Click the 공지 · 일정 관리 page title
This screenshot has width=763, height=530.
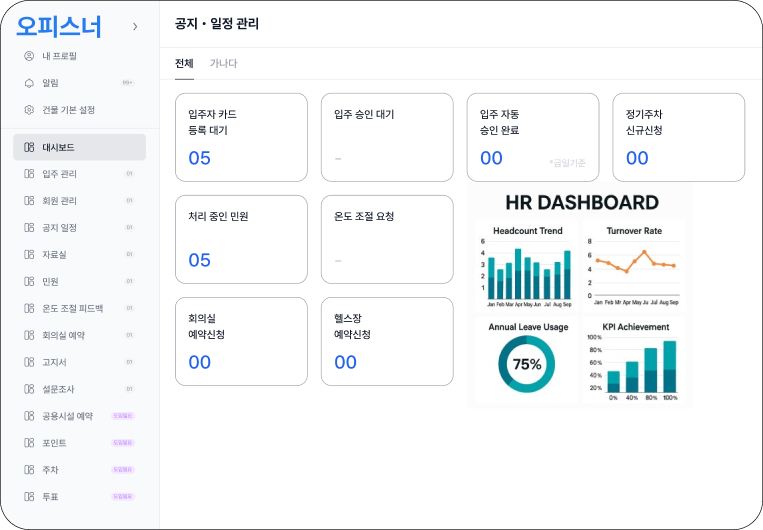pos(217,24)
